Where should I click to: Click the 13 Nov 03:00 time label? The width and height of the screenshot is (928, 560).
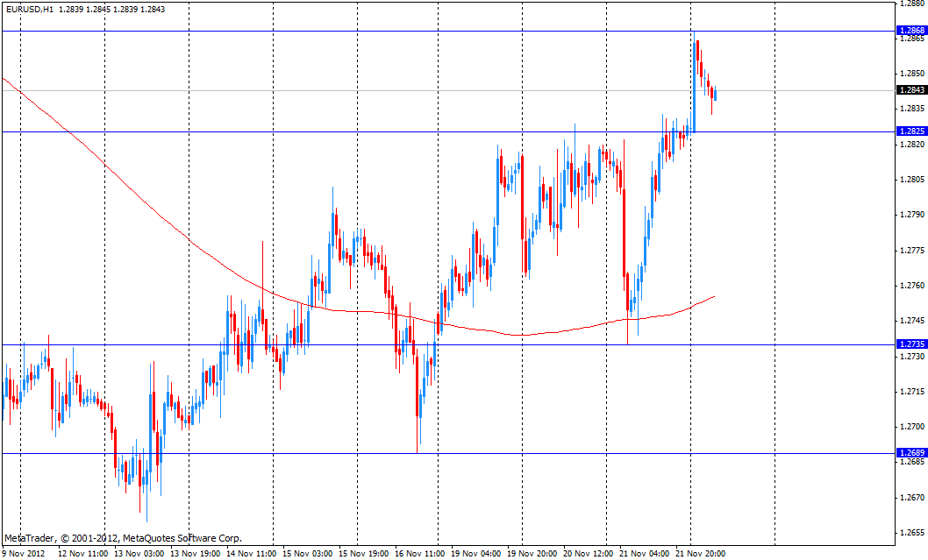click(139, 554)
